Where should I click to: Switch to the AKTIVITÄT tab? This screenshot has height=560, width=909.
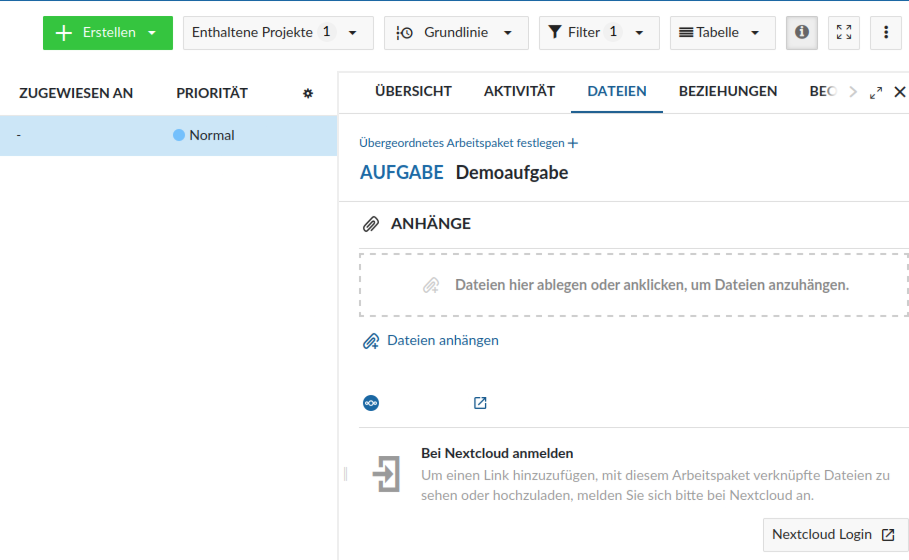point(519,92)
